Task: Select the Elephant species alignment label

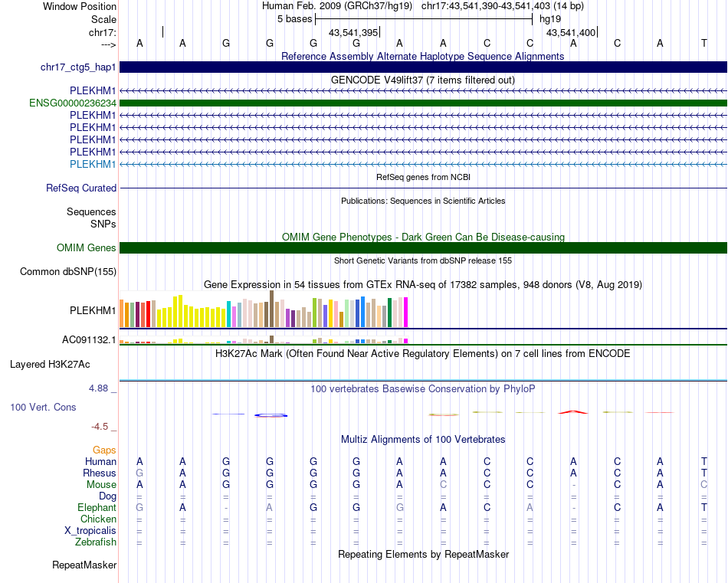Action: point(97,507)
